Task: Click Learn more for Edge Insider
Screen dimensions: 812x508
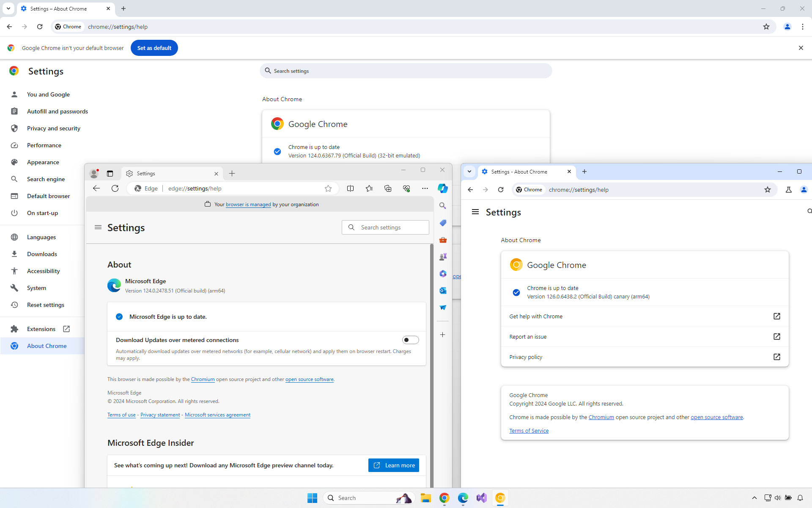Action: pos(393,465)
